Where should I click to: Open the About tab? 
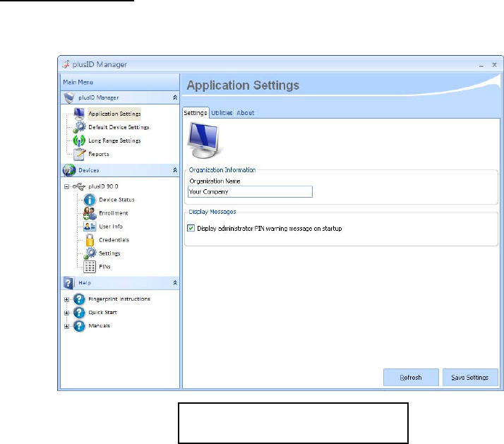(x=245, y=113)
